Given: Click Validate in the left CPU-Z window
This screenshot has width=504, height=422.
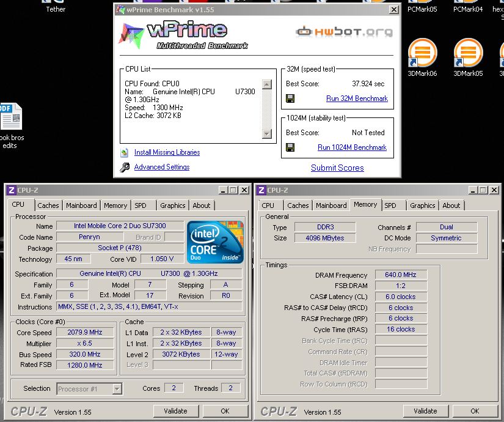Looking at the screenshot, I should (x=175, y=411).
